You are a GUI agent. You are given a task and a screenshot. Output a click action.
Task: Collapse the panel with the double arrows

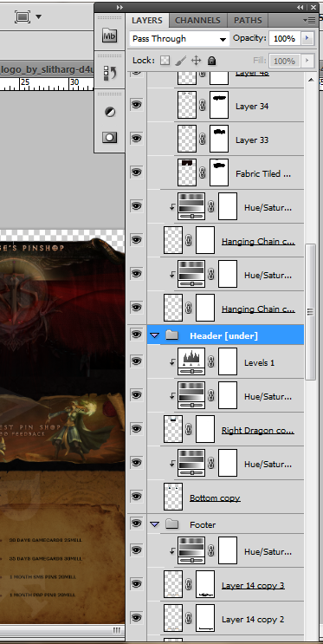pyautogui.click(x=300, y=8)
